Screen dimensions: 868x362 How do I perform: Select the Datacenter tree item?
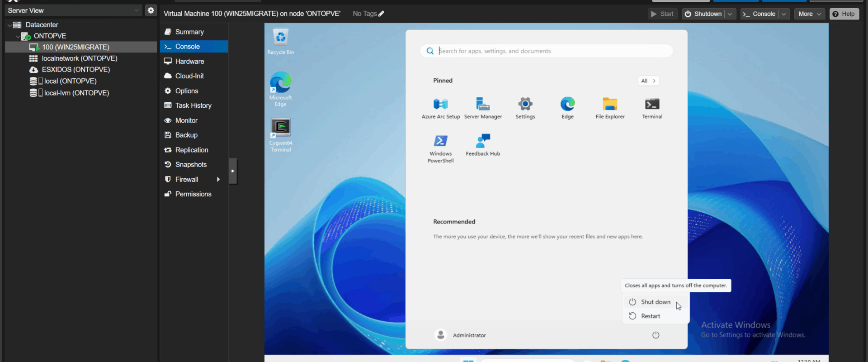[x=81, y=25]
